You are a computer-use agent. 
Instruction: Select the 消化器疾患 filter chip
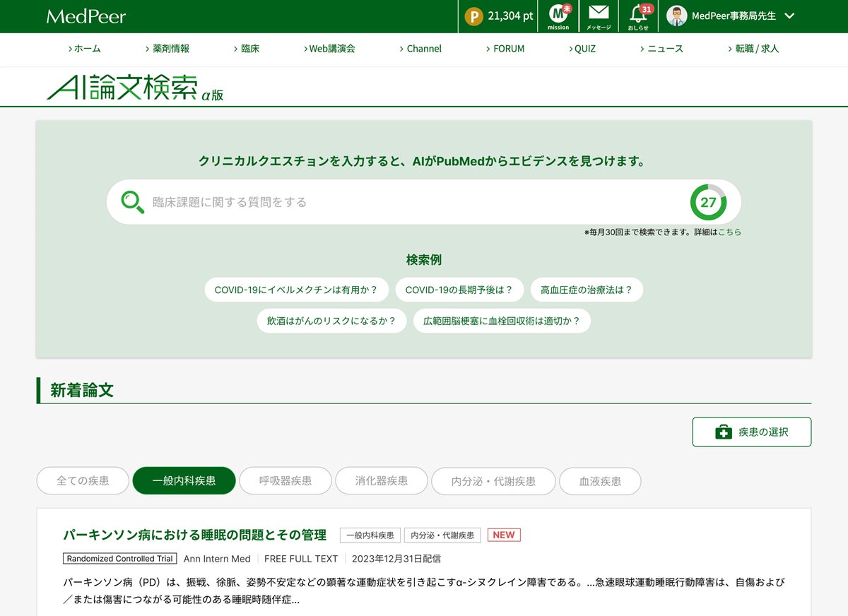(382, 481)
